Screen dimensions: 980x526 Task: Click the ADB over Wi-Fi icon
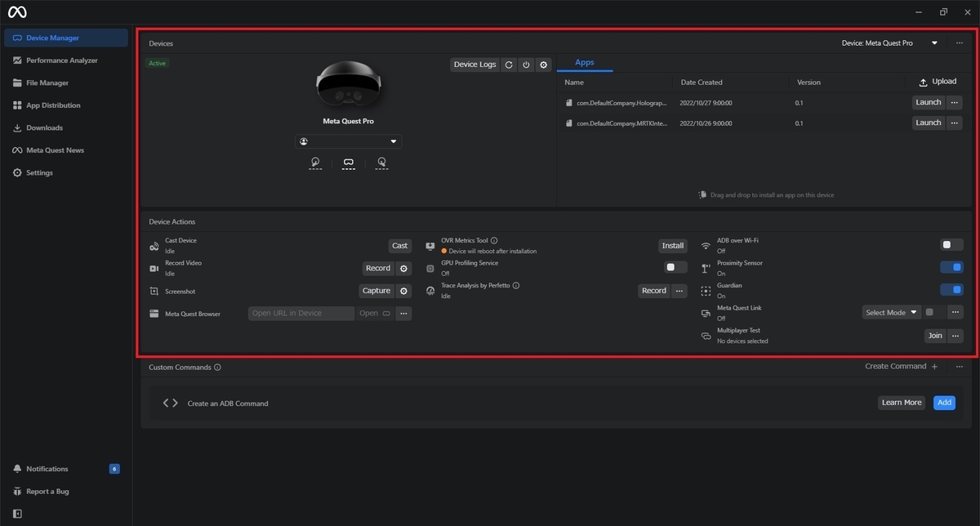click(x=706, y=246)
